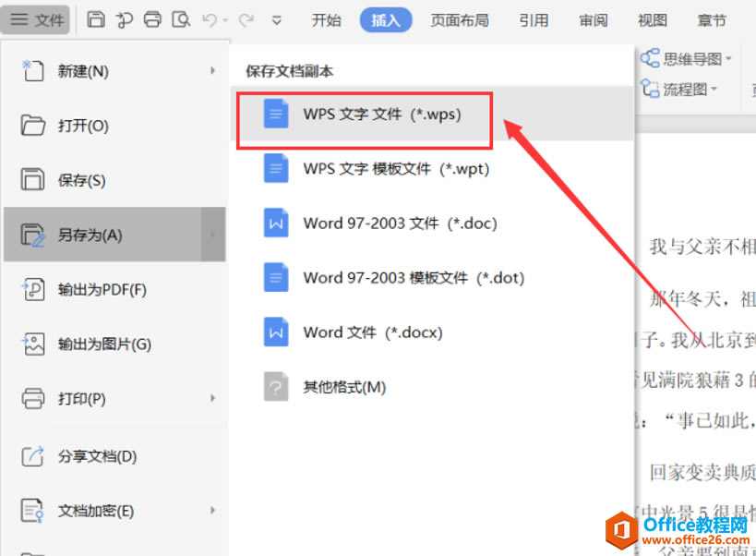Expand the 新建(N) submenu arrow
This screenshot has width=756, height=556.
pos(212,71)
